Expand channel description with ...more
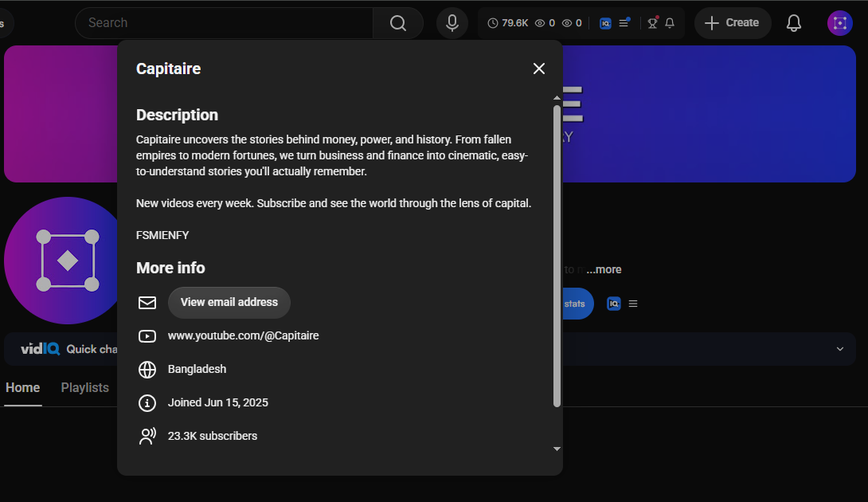This screenshot has width=868, height=502. click(604, 270)
